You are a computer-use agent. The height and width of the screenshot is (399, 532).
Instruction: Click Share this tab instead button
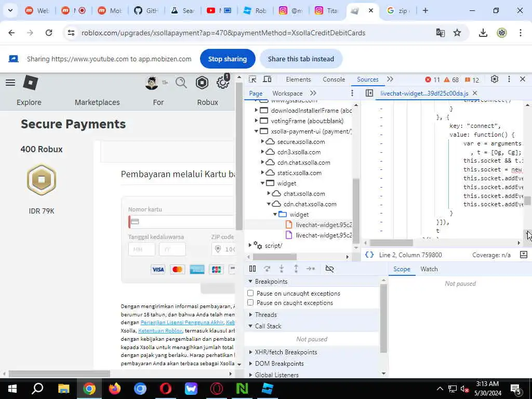pos(301,59)
